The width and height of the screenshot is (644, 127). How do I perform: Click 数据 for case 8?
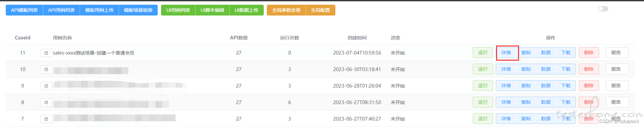pyautogui.click(x=546, y=102)
